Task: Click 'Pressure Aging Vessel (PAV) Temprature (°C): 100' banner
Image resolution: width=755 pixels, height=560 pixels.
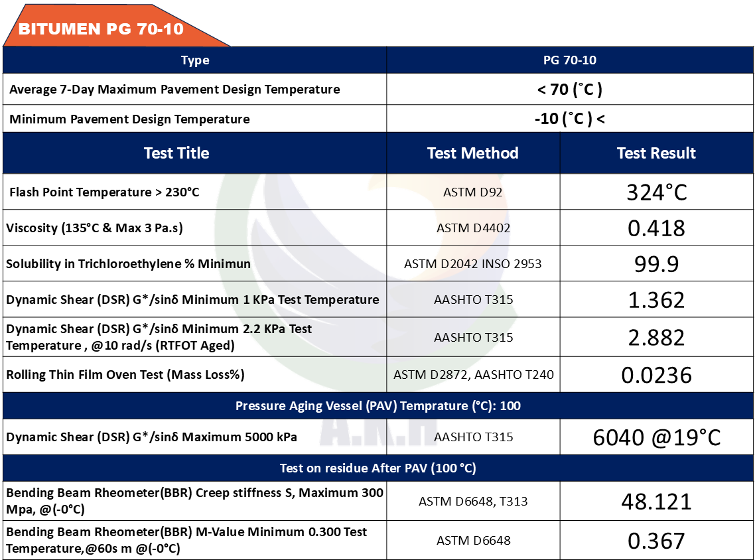Action: point(378,405)
